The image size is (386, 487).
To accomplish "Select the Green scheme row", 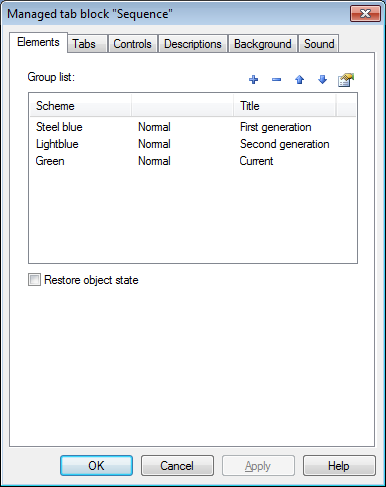I will [x=193, y=161].
